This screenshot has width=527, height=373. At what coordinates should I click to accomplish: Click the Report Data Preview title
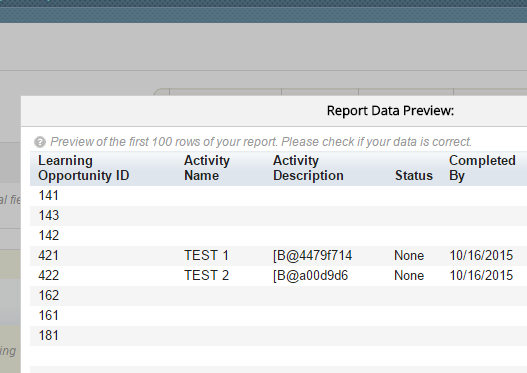(390, 111)
